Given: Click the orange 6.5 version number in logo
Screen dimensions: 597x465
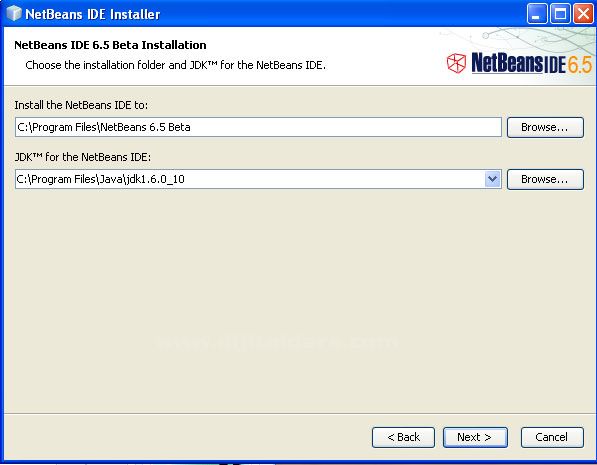Looking at the screenshot, I should (x=580, y=64).
